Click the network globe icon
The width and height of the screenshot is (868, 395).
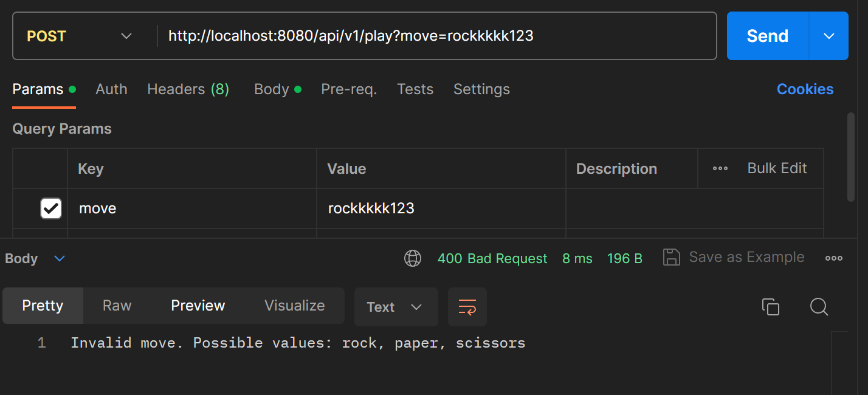pos(413,258)
